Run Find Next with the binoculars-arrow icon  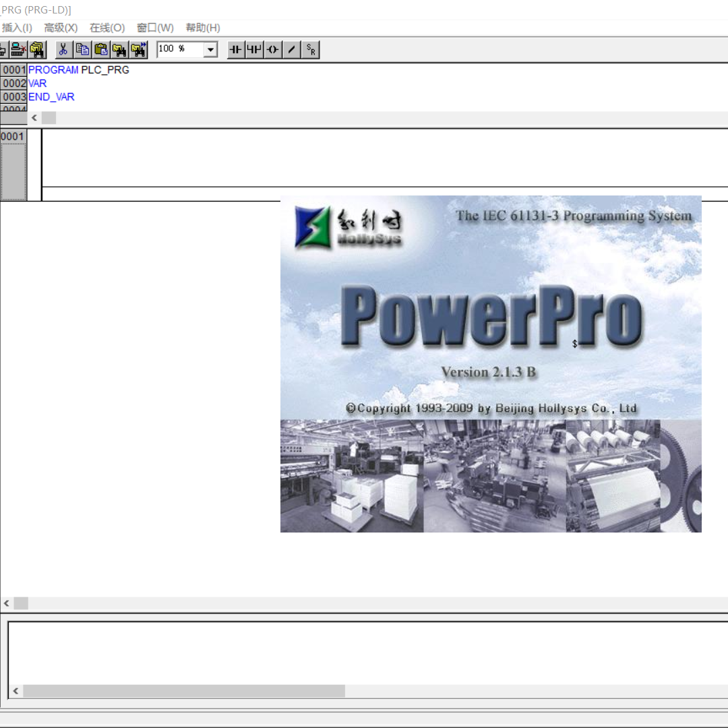139,49
